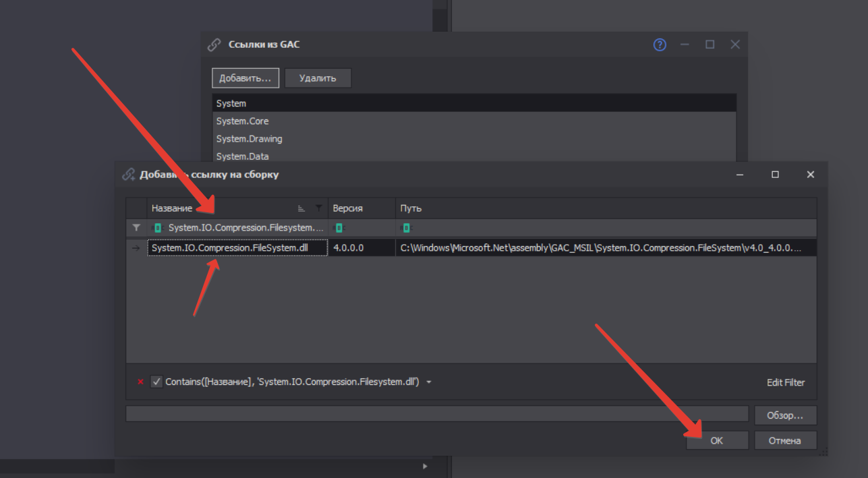Screen dimensions: 868x478
Task: Sort by the Путь column header
Action: point(606,208)
